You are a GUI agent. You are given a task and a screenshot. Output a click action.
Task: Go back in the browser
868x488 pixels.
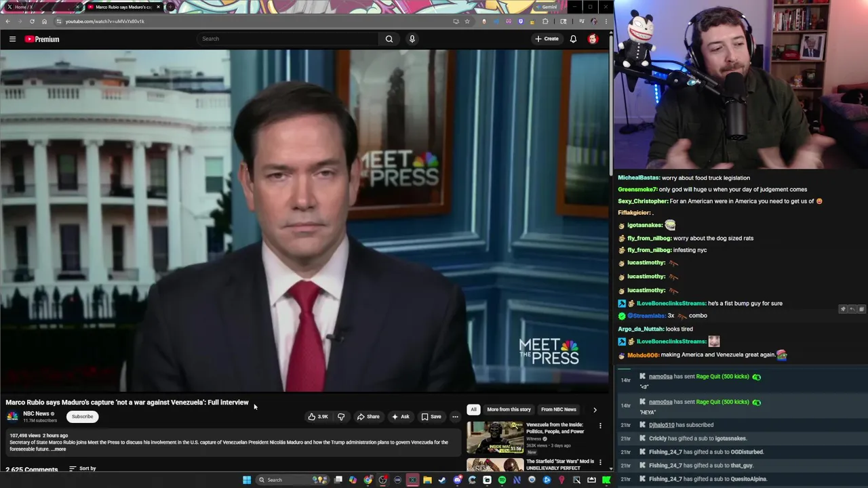7,21
